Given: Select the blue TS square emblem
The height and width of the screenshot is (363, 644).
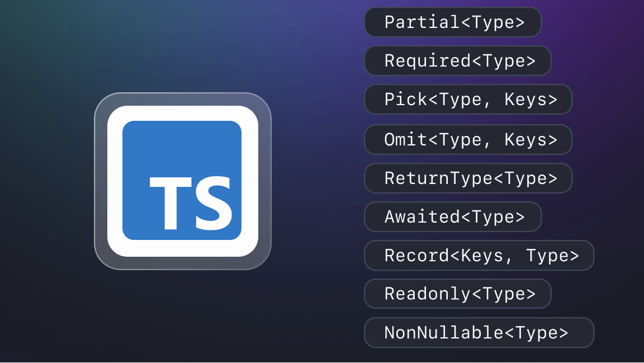Looking at the screenshot, I should click(183, 180).
